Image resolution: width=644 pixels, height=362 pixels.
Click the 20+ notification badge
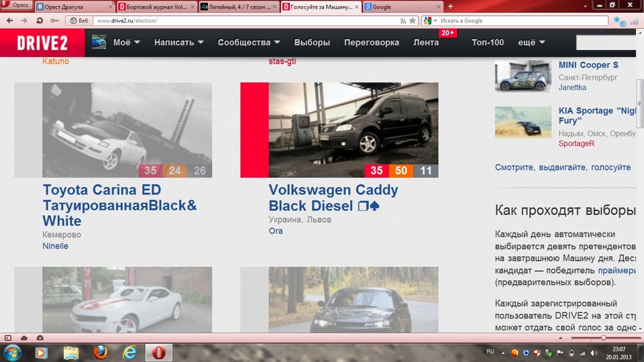pos(447,33)
